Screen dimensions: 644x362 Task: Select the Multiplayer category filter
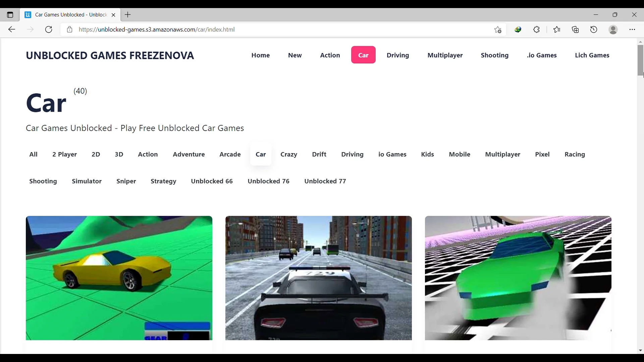coord(503,154)
